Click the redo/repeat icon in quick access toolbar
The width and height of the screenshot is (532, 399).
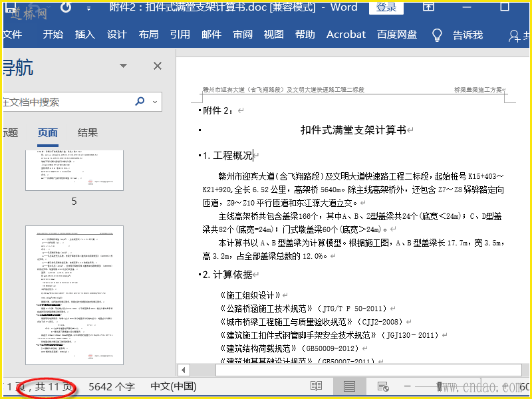coord(65,7)
